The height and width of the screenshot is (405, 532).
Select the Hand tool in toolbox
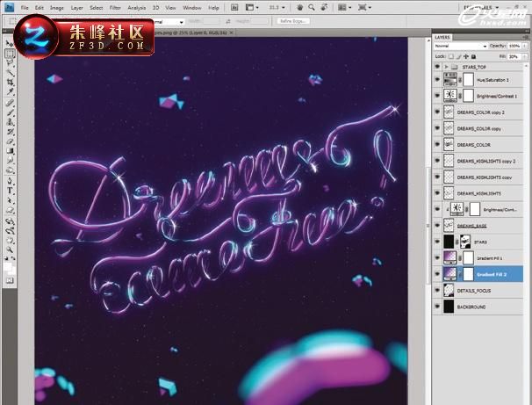tap(10, 241)
